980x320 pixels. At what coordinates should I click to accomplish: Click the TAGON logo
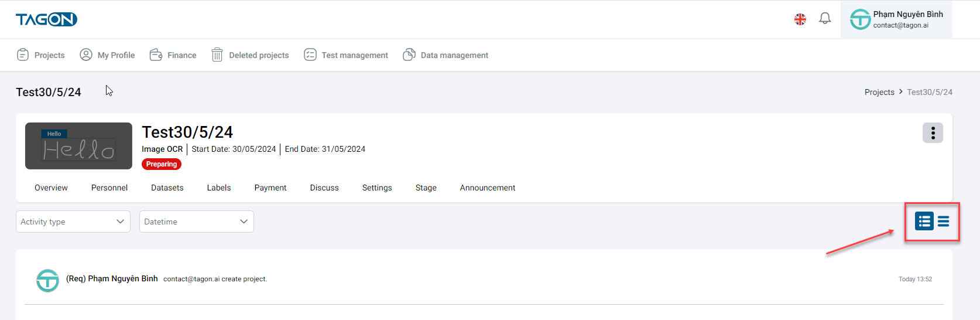pyautogui.click(x=46, y=19)
